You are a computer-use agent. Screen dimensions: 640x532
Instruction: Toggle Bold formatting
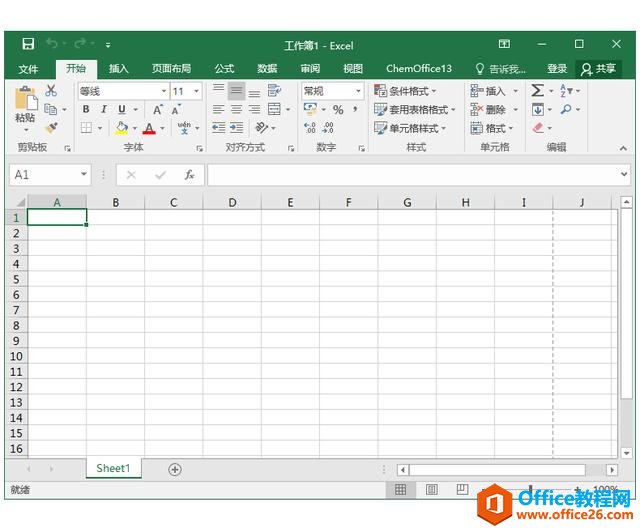coord(86,109)
